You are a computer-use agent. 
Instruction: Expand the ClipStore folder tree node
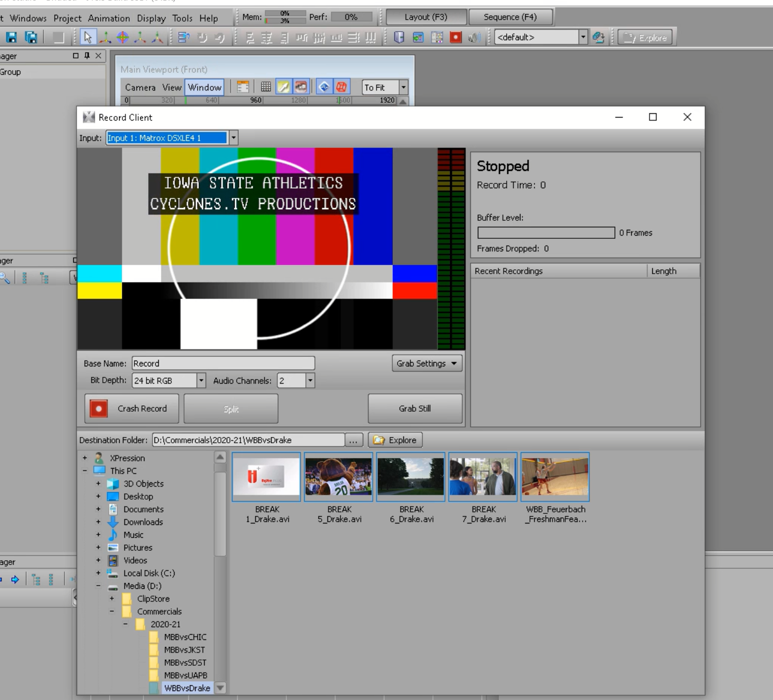click(x=112, y=599)
